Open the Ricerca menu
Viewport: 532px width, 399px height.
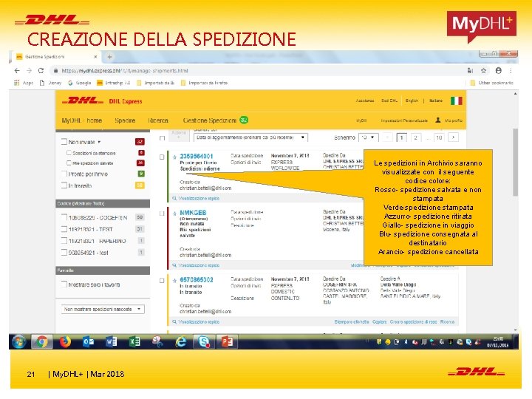click(x=158, y=120)
